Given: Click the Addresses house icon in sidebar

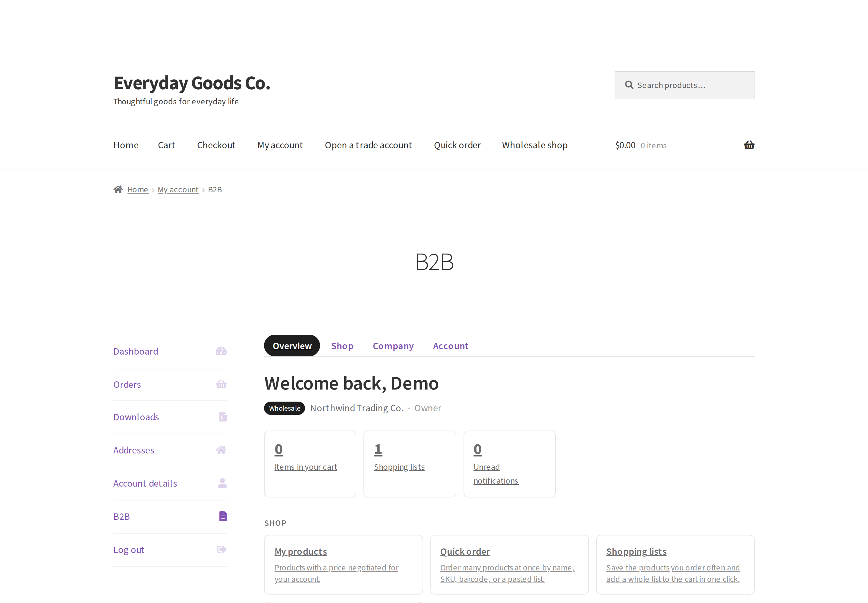Looking at the screenshot, I should (221, 450).
